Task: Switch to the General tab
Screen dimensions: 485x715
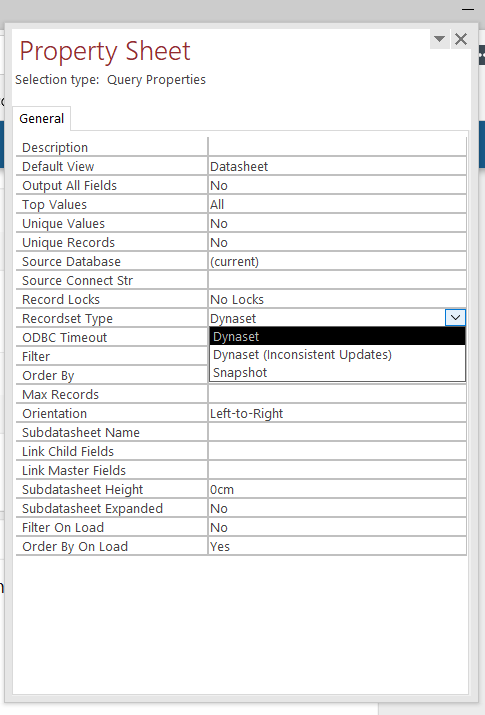Action: (41, 119)
